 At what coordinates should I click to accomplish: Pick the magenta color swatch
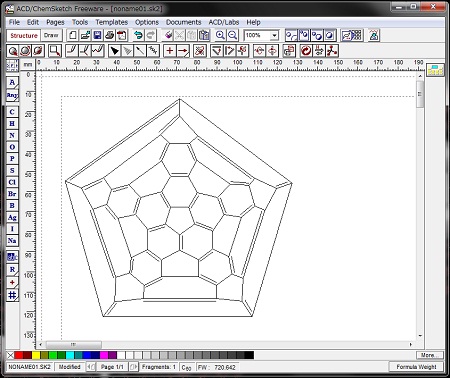tap(104, 355)
